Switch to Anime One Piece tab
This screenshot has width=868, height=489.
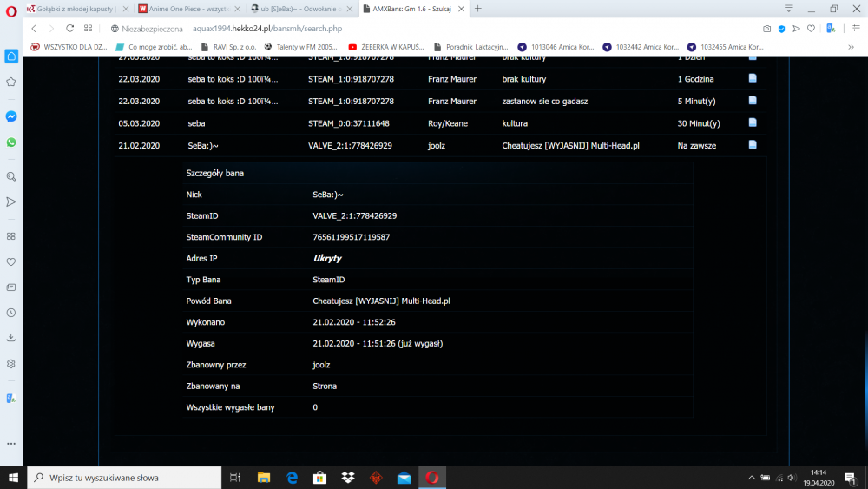[186, 9]
